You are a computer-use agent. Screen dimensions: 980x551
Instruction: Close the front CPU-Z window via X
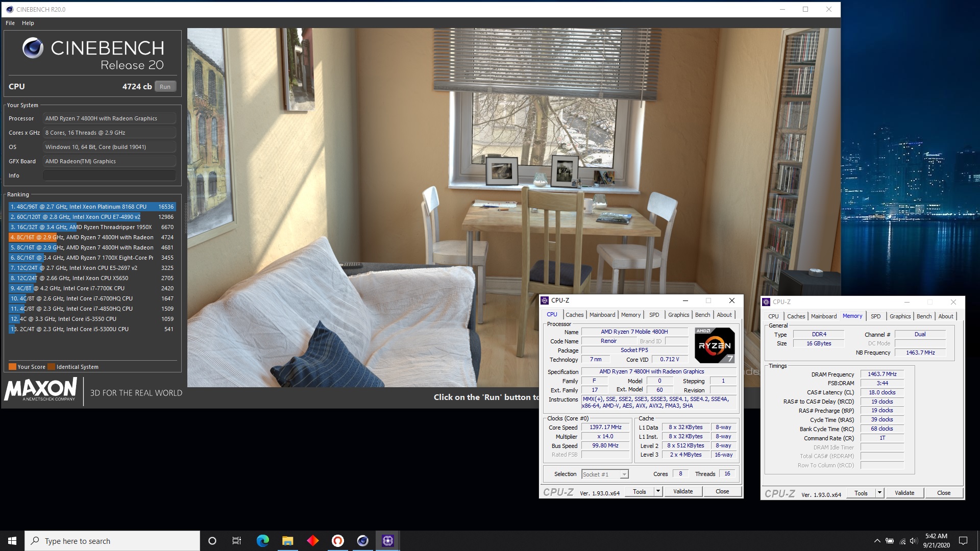(x=731, y=300)
